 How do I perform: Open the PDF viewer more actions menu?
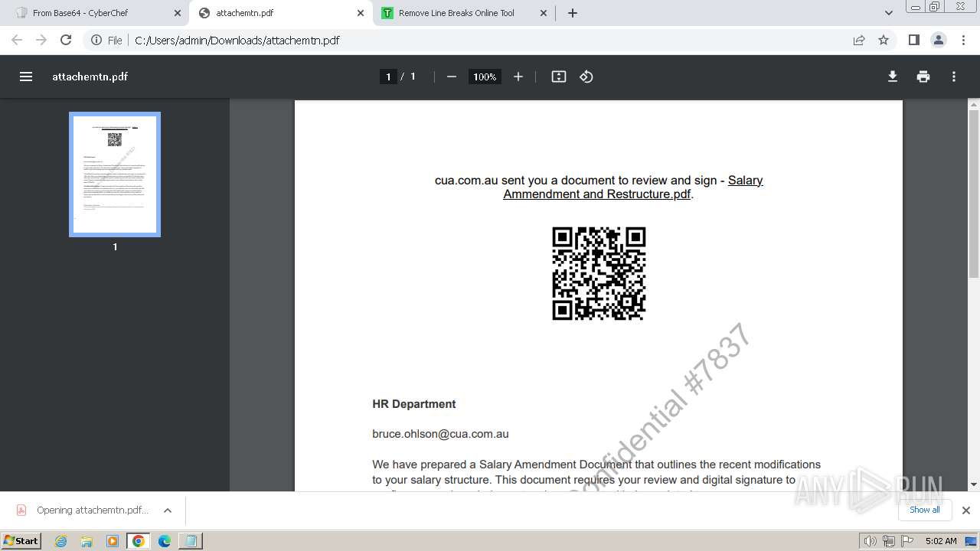954,77
